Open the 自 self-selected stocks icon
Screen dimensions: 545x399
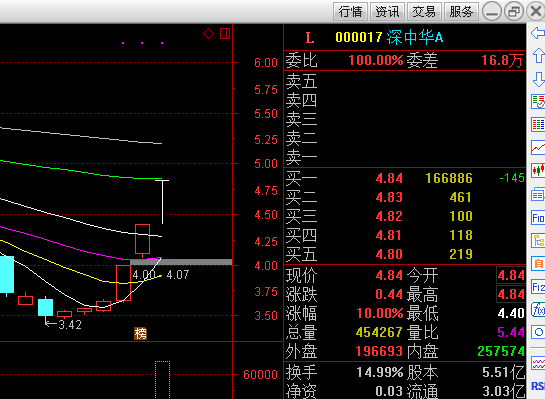[x=538, y=263]
